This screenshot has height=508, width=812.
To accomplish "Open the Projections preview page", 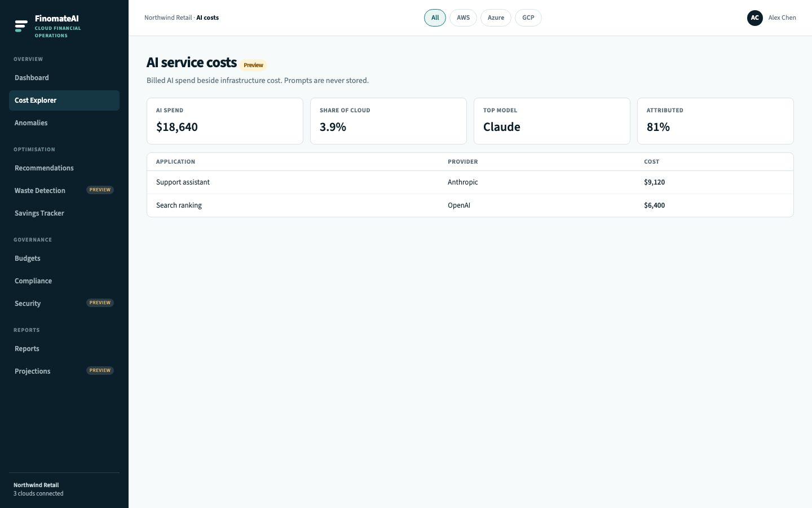I will 64,371.
